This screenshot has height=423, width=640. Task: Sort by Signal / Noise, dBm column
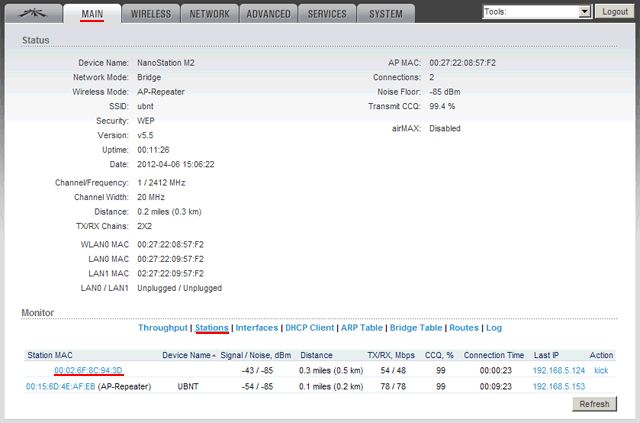[256, 355]
